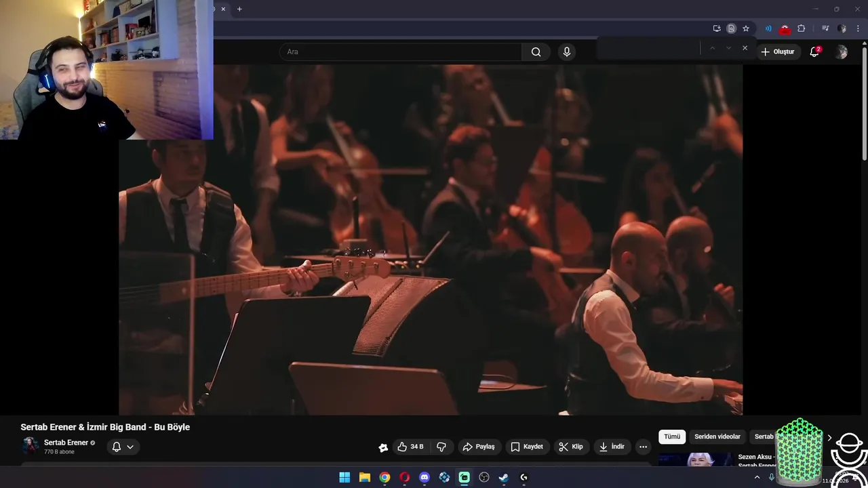The width and height of the screenshot is (868, 488).
Task: Click the Paylaş share button
Action: coord(479,447)
